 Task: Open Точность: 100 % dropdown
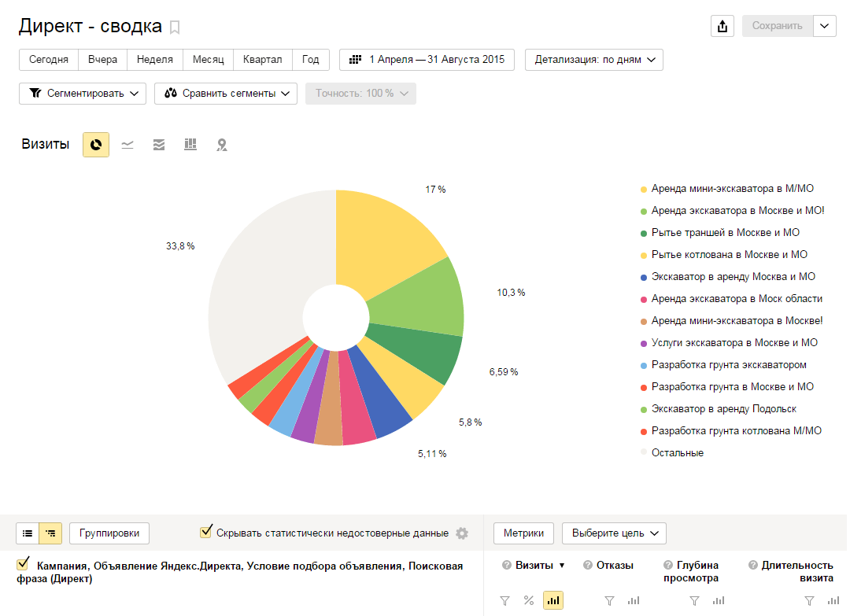[360, 93]
